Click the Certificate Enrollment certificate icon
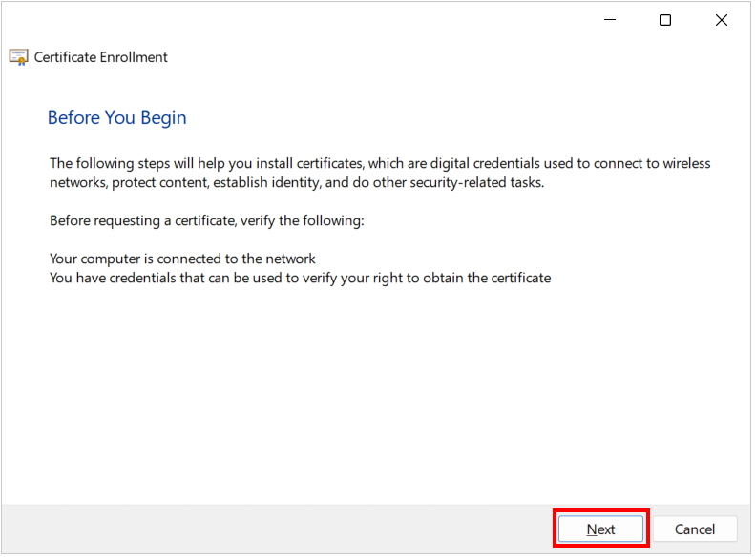The height and width of the screenshot is (560, 755). point(19,57)
